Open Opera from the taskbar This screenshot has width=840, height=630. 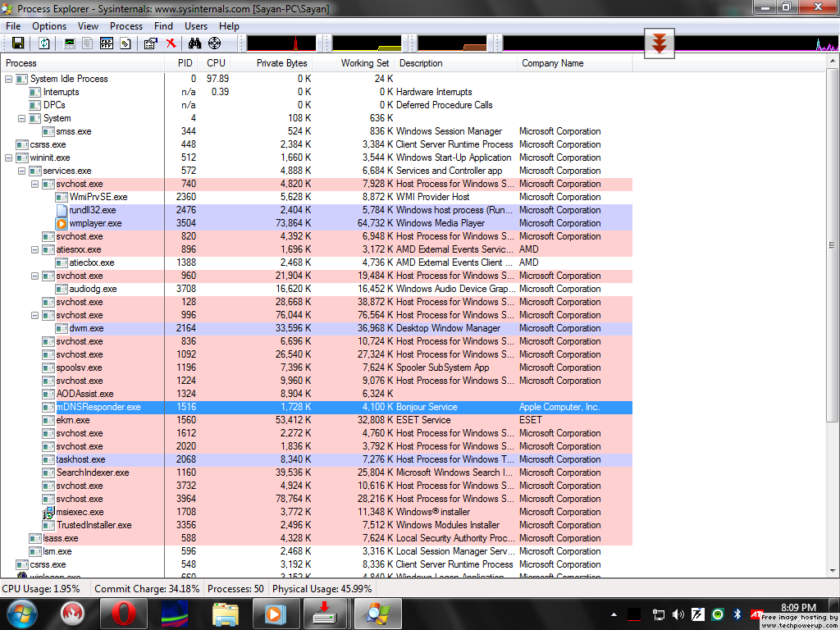(x=122, y=614)
